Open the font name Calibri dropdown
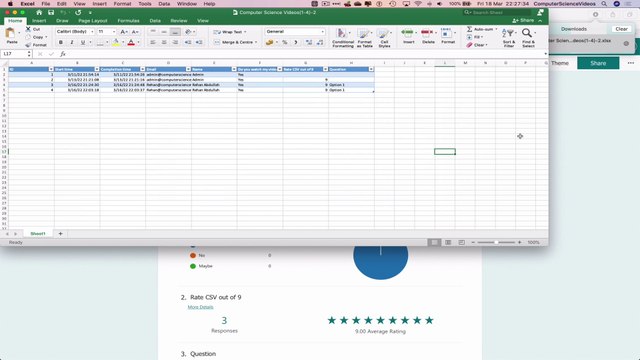The height and width of the screenshot is (360, 640). 92,32
